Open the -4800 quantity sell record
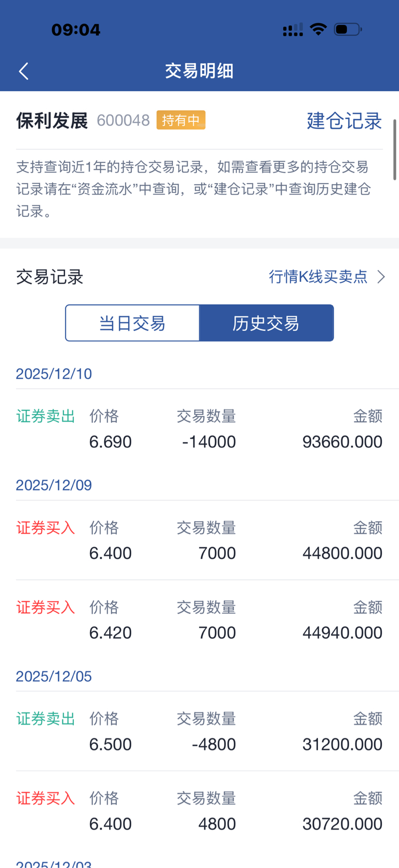 tap(199, 731)
